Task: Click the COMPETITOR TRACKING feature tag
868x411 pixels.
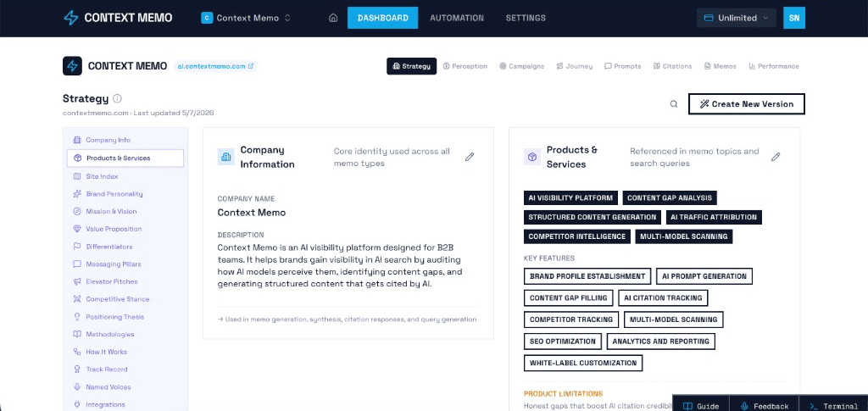Action: click(571, 319)
